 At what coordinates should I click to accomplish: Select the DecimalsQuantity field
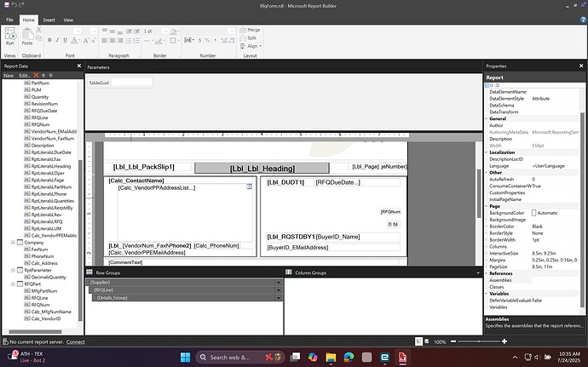[49, 277]
